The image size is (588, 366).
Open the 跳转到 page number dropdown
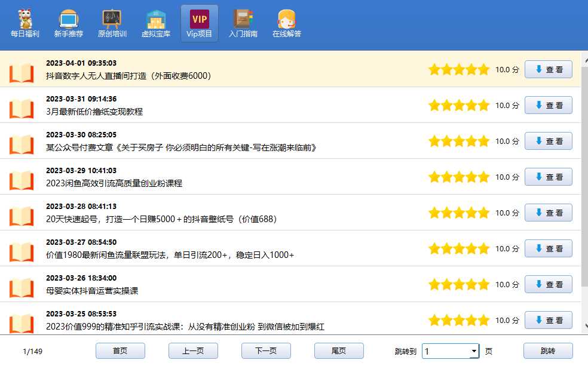point(474,351)
